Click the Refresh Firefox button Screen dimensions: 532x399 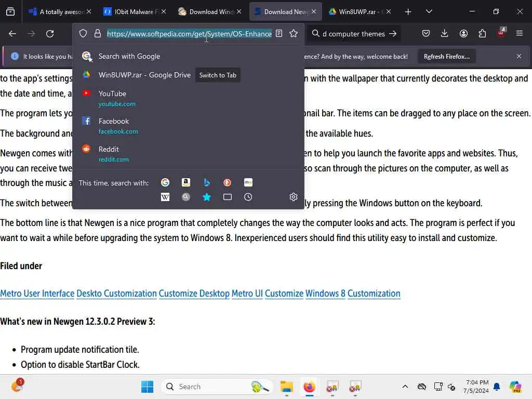click(446, 57)
